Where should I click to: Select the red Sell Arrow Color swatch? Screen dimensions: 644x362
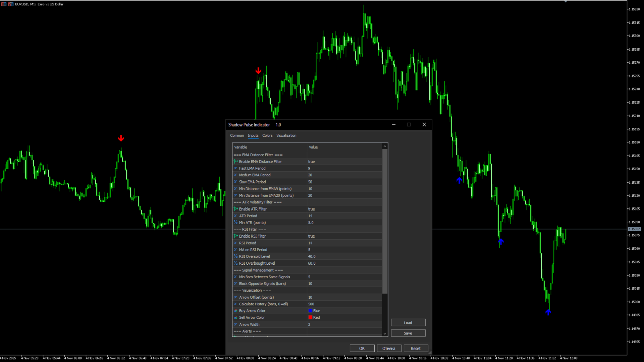[x=310, y=317]
